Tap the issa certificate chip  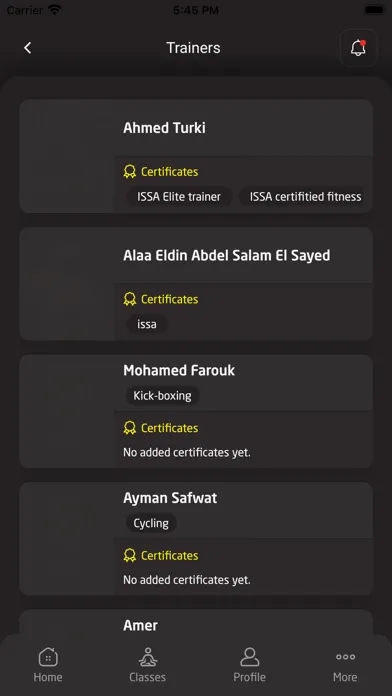[x=147, y=324]
